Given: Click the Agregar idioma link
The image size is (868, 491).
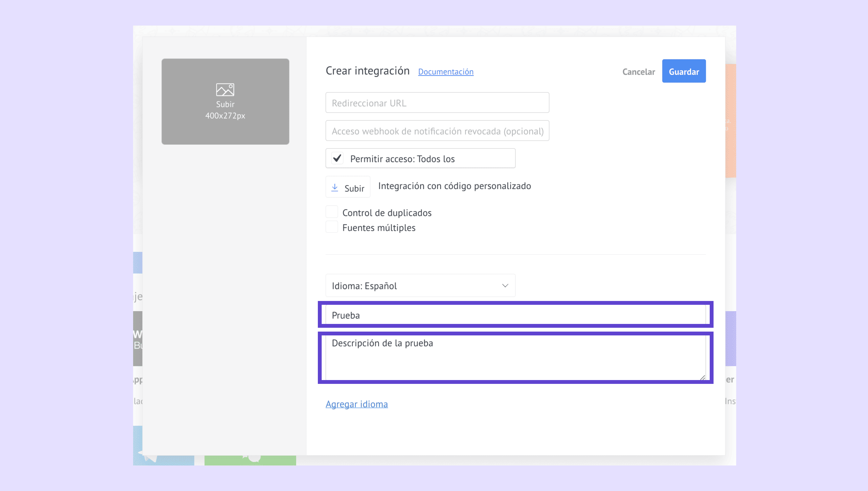Looking at the screenshot, I should 356,404.
